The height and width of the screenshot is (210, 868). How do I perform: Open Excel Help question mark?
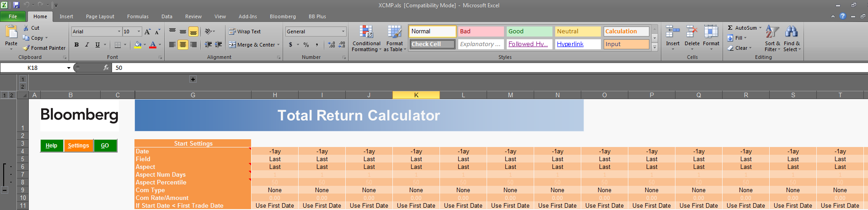(x=843, y=16)
